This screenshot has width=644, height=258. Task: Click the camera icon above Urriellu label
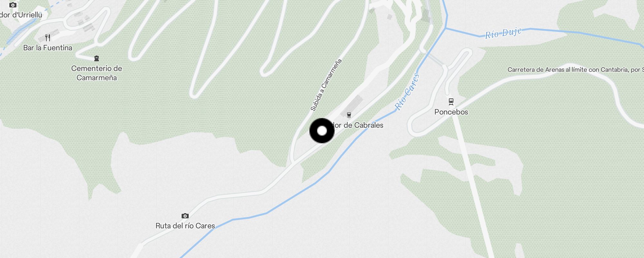tap(13, 5)
